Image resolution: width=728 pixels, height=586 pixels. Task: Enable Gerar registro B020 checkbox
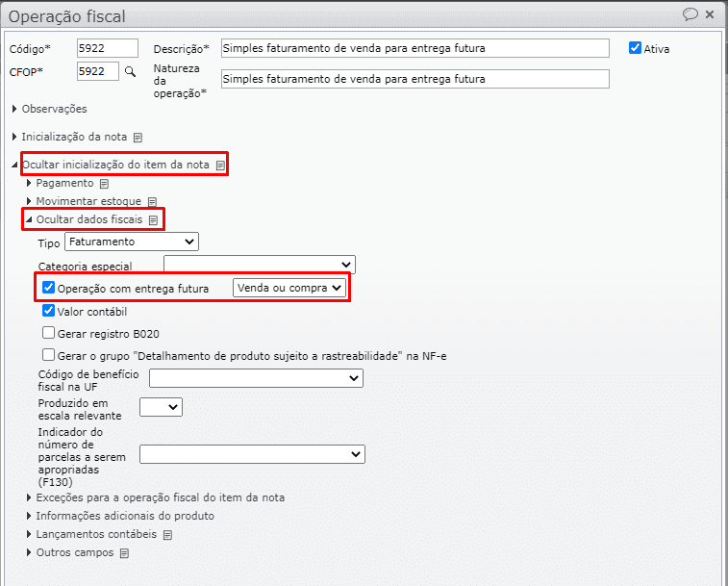pos(49,333)
